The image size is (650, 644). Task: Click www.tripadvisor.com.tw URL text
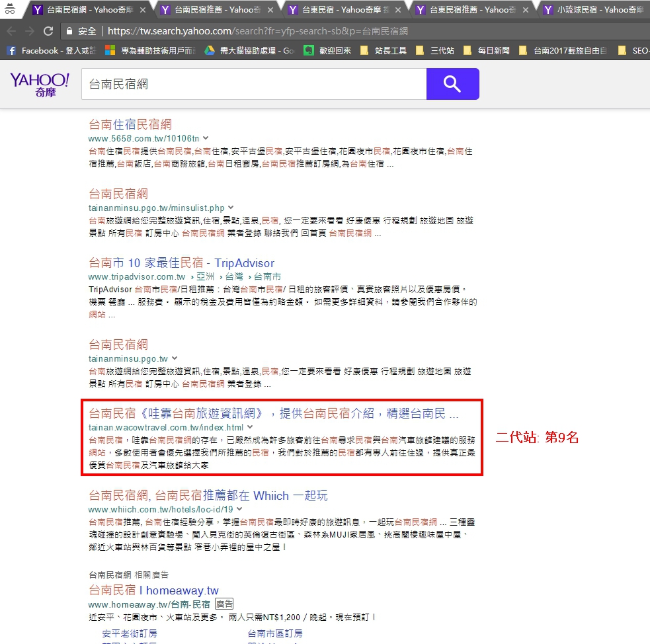[x=137, y=276]
